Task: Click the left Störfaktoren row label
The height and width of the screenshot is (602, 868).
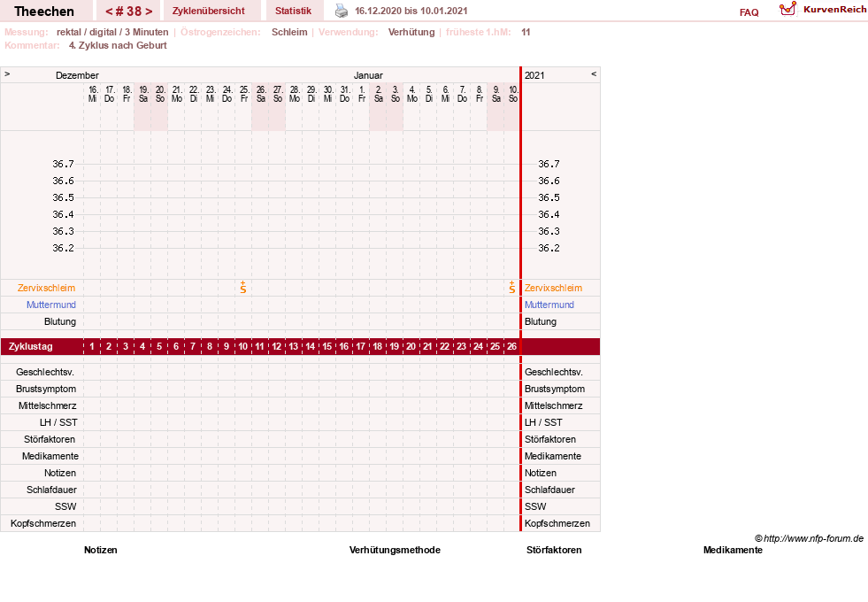Action: tap(50, 439)
